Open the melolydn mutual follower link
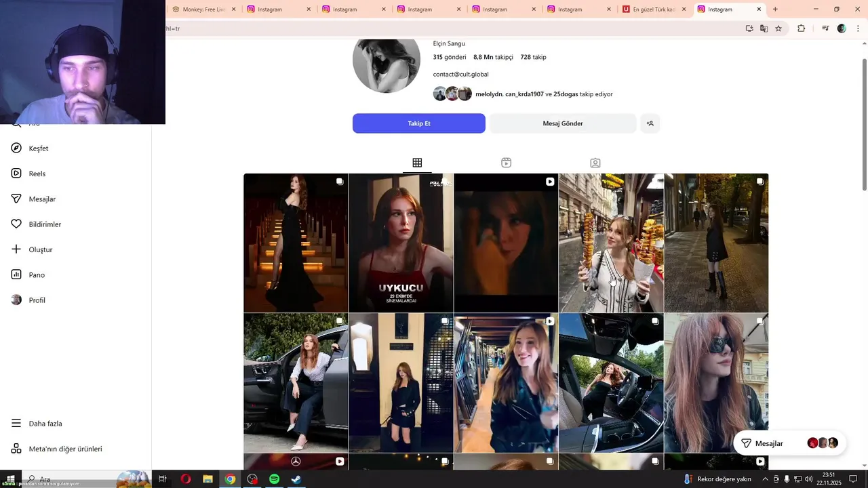Viewport: 868px width, 488px height. (x=489, y=94)
